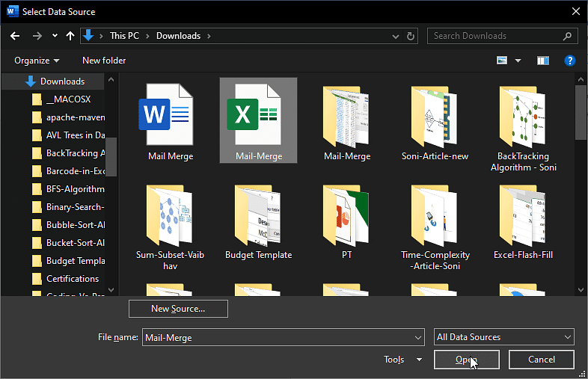Select the Excel-Flash-Fill folder

[x=523, y=221]
